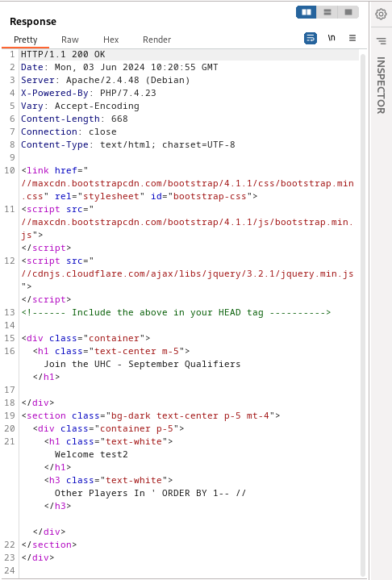This screenshot has width=392, height=580.
Task: Select the side-by-side layout icon
Action: [x=307, y=12]
